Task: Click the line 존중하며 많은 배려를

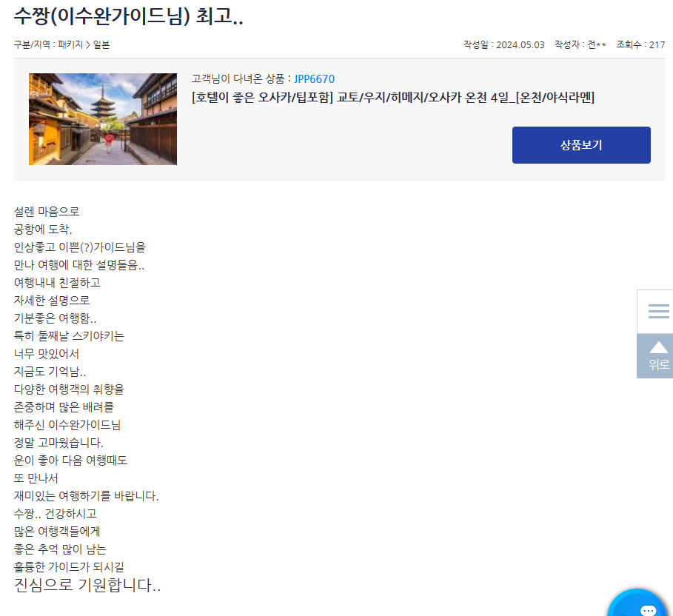Action: click(x=64, y=407)
